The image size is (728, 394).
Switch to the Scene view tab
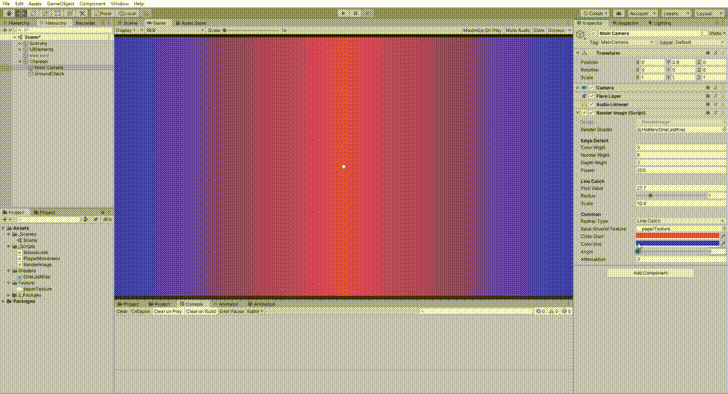click(128, 23)
